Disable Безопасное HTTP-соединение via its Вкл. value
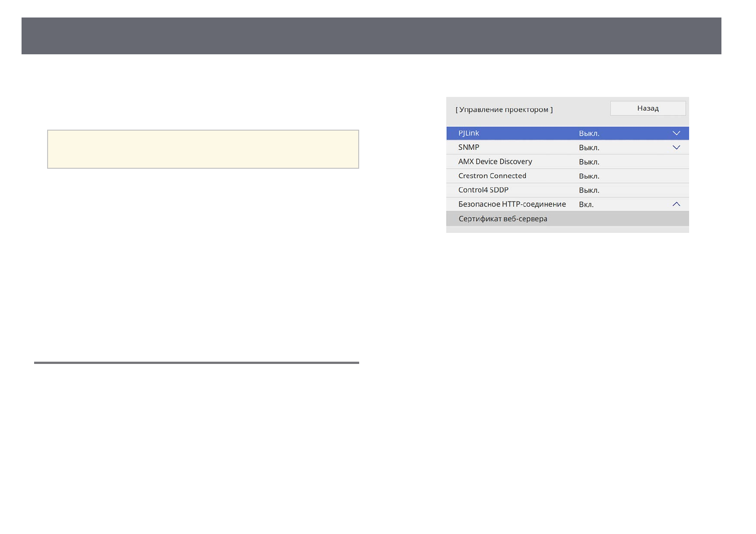 (586, 205)
